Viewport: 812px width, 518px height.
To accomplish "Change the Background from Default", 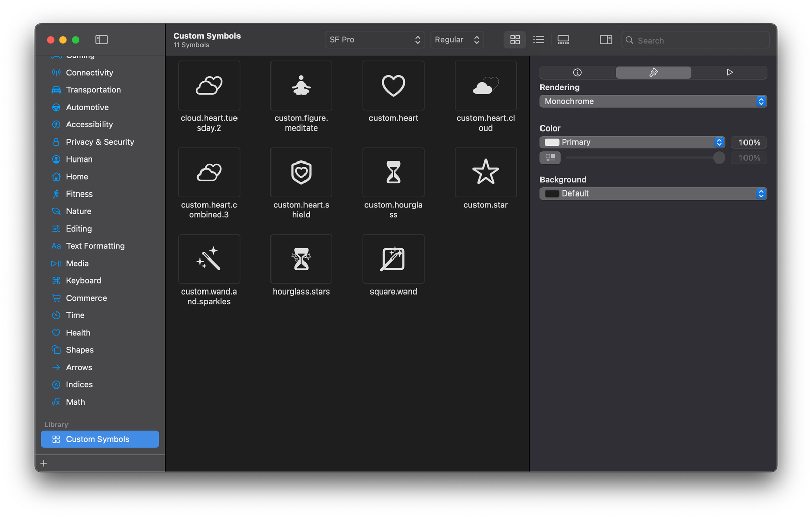I will (x=653, y=193).
